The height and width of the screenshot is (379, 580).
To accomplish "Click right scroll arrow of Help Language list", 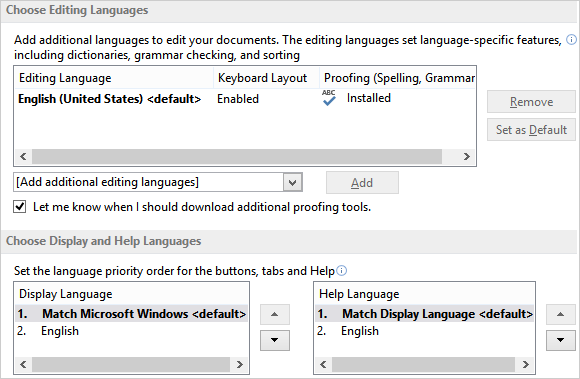I will coord(526,365).
